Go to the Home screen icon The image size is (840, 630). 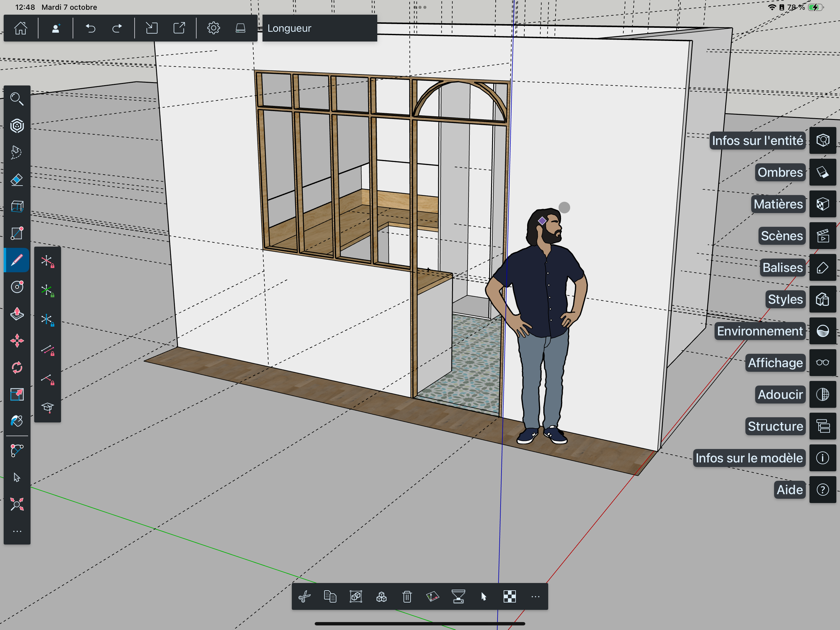click(20, 28)
